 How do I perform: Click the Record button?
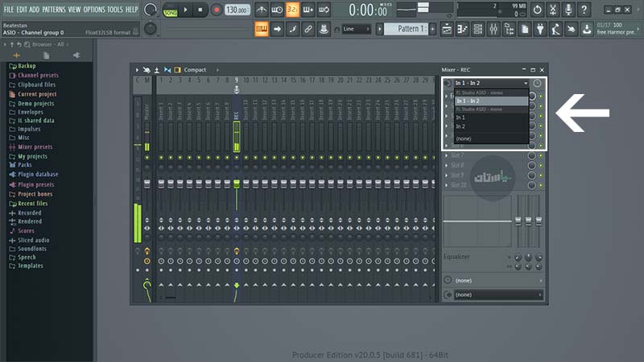coord(216,10)
